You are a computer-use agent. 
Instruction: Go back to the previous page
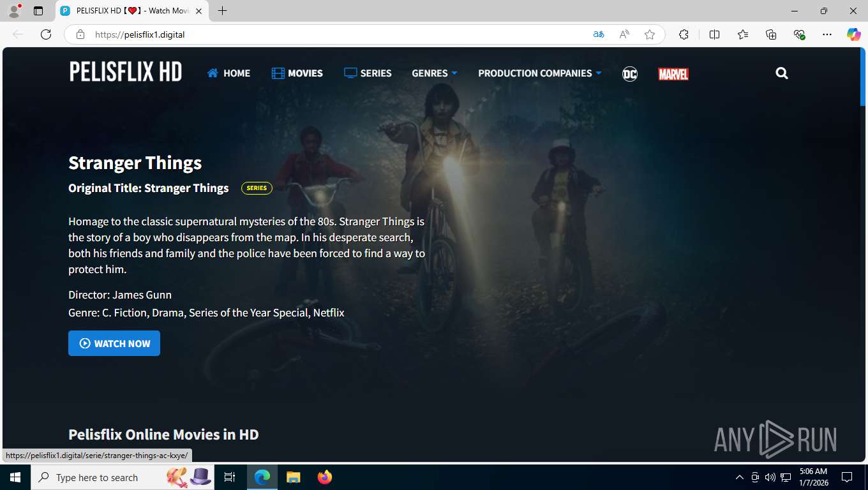(18, 34)
